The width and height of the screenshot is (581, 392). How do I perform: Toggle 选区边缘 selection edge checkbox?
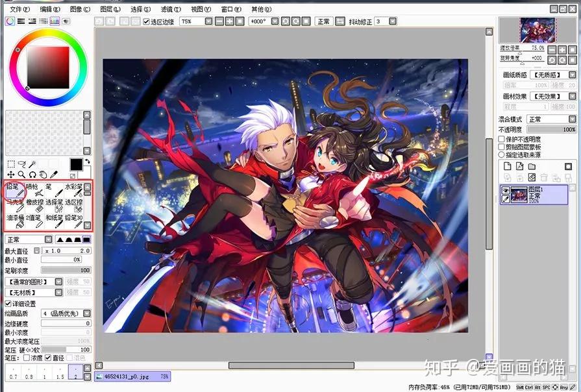[146, 21]
